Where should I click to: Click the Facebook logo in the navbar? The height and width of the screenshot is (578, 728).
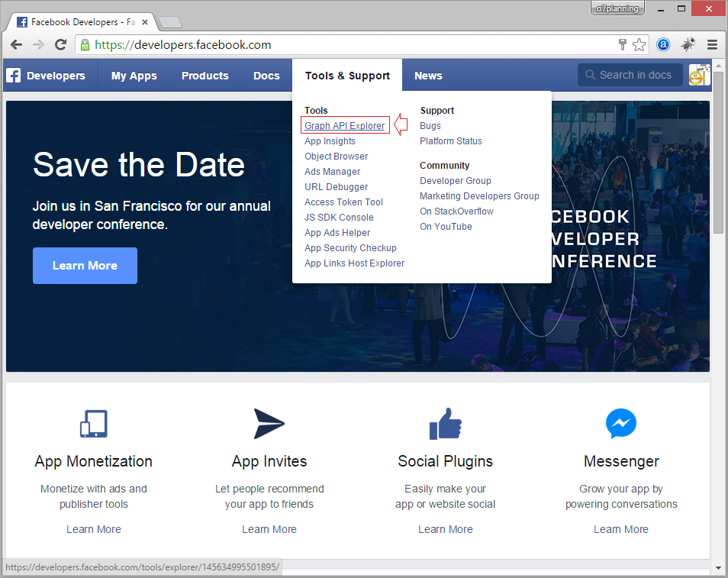(x=14, y=76)
